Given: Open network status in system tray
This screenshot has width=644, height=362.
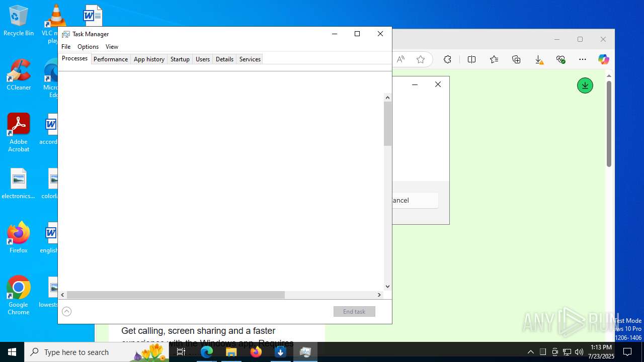Looking at the screenshot, I should (x=567, y=352).
